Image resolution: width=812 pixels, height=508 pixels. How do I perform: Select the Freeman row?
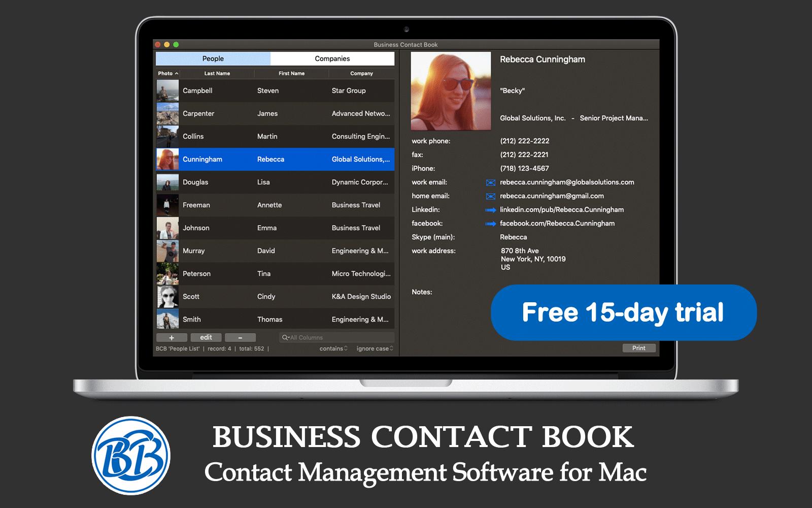(275, 205)
